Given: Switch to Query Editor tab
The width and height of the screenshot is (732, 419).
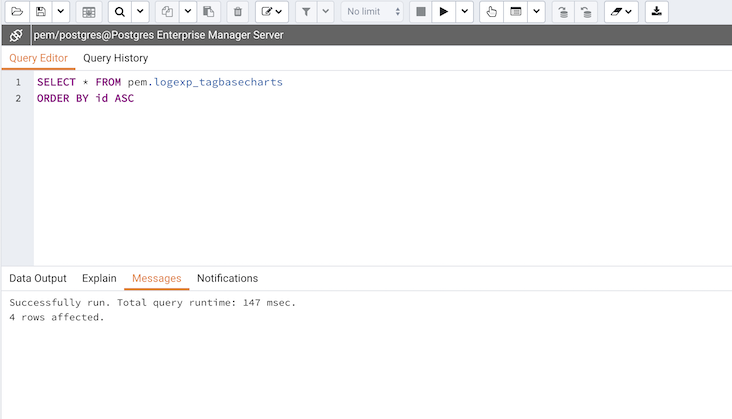Looking at the screenshot, I should (x=38, y=58).
